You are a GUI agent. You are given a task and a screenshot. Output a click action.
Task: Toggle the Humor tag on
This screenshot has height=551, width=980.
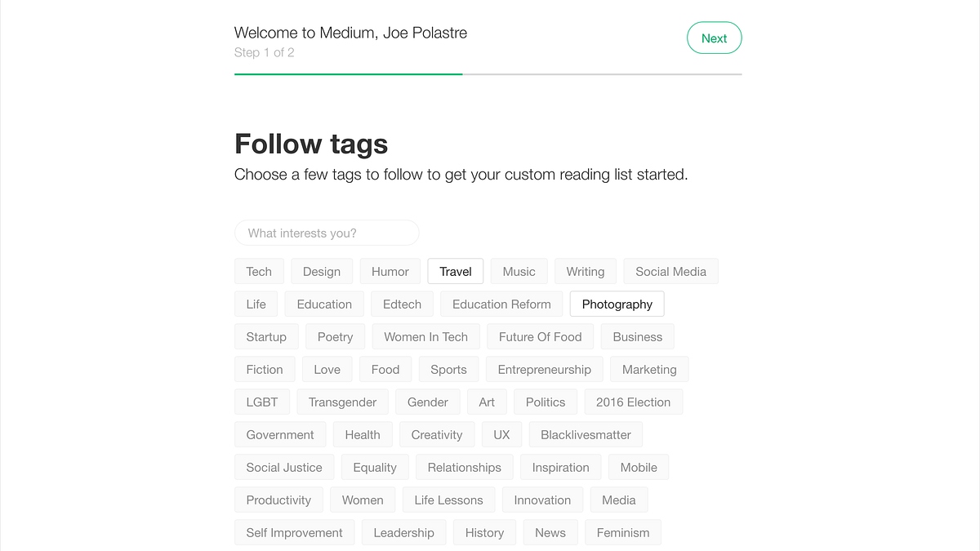point(390,272)
